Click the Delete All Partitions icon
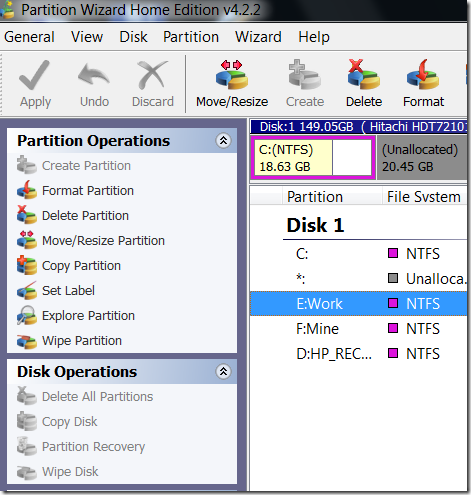Screen dimensions: 471x495 26,396
